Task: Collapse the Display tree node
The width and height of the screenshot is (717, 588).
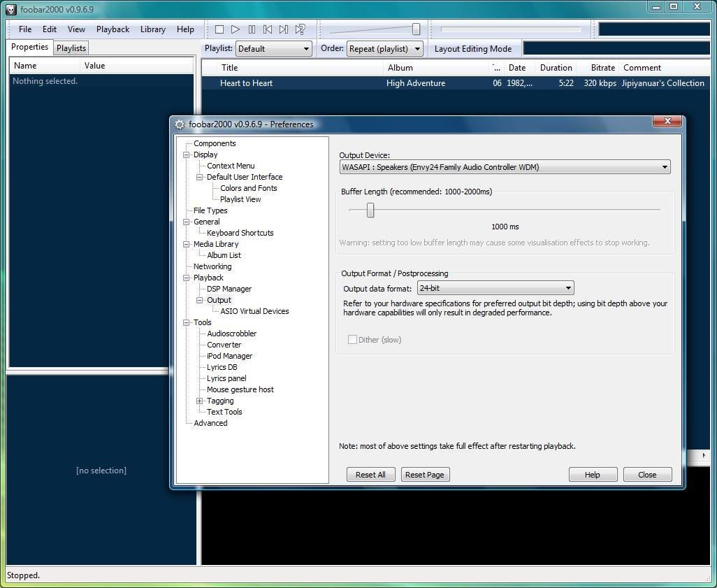Action: click(x=186, y=155)
